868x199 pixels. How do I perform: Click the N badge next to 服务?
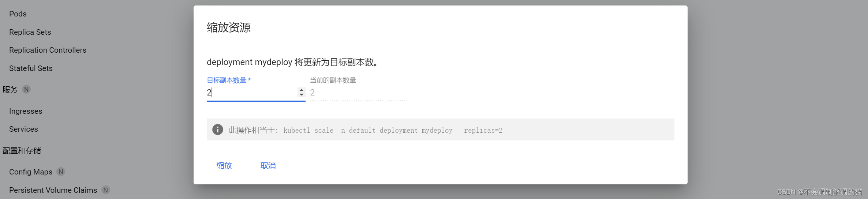[26, 89]
